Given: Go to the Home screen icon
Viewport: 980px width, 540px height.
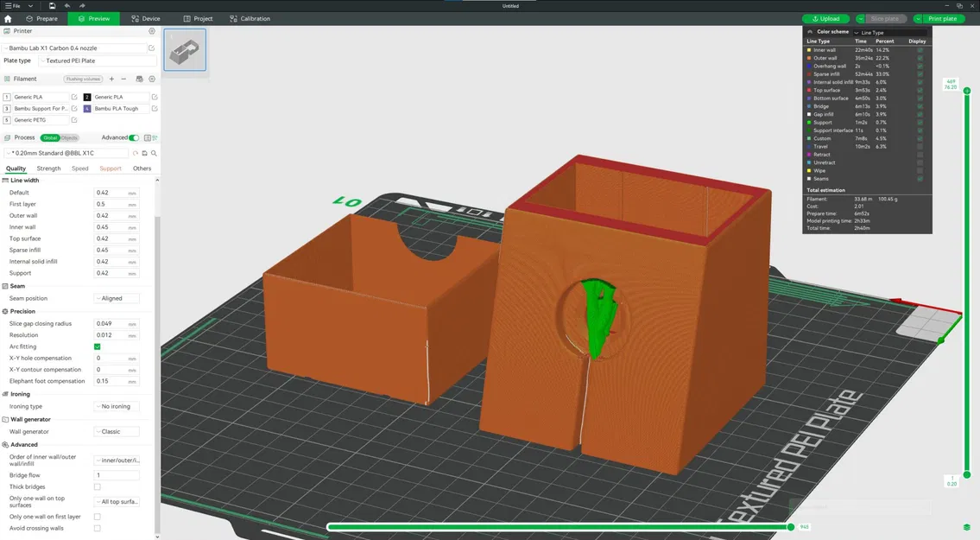Looking at the screenshot, I should (x=8, y=19).
